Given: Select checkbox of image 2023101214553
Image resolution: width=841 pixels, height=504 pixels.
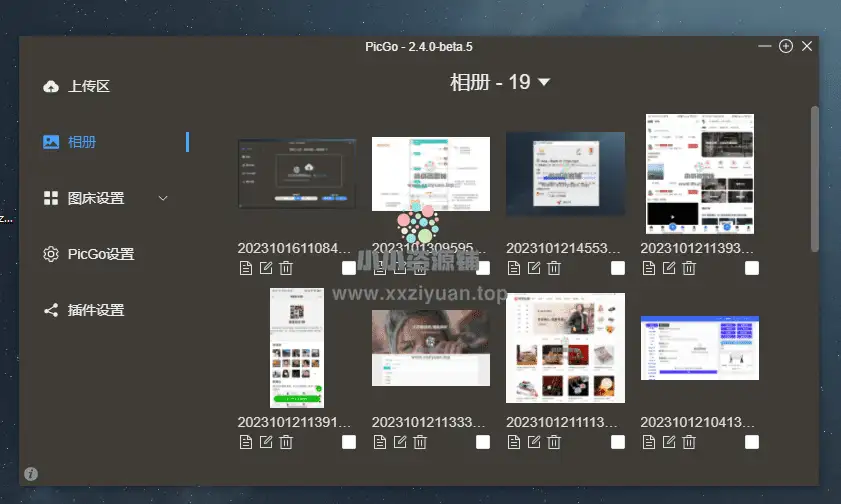Looking at the screenshot, I should [x=618, y=268].
